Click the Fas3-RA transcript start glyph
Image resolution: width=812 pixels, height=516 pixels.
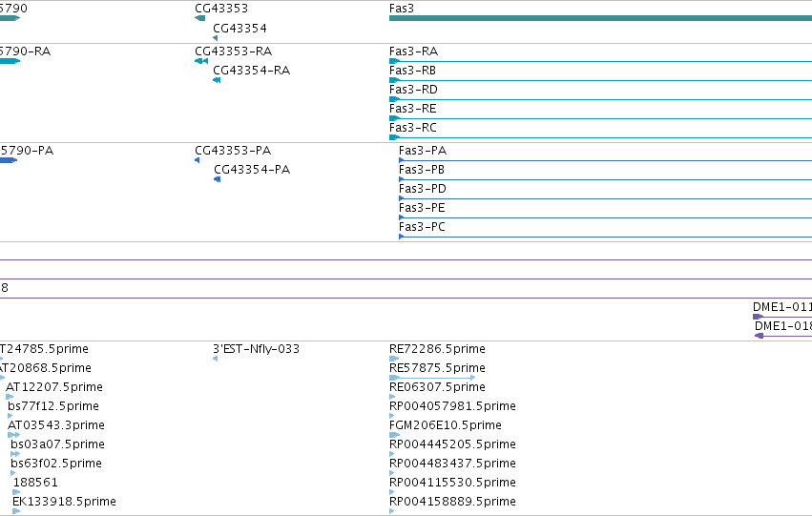click(x=394, y=61)
